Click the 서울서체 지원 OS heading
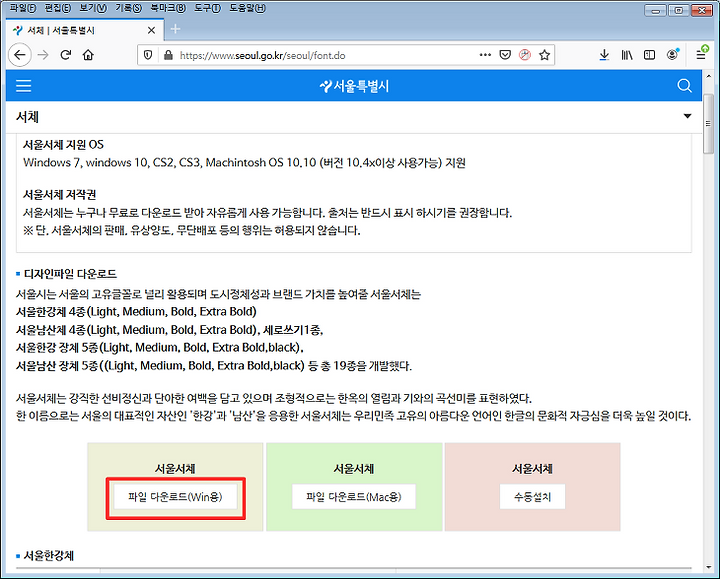720x579 pixels. [63, 145]
